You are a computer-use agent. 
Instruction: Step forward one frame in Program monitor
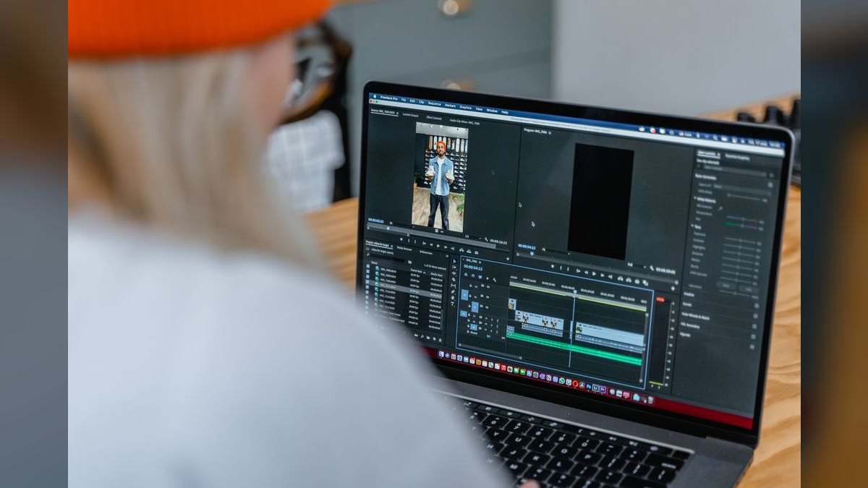point(602,275)
